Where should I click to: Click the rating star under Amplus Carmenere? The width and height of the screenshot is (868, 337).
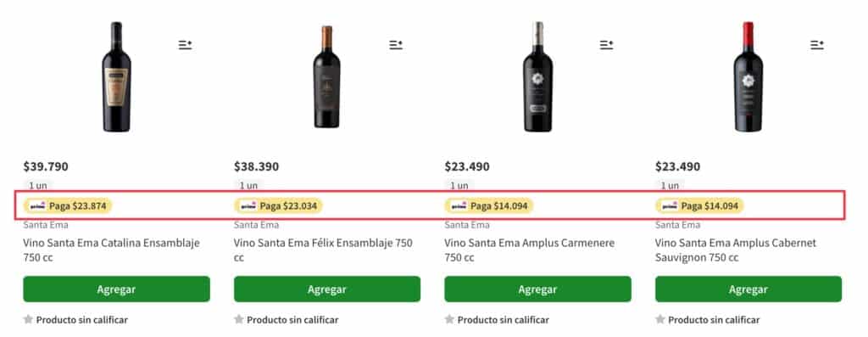click(449, 319)
